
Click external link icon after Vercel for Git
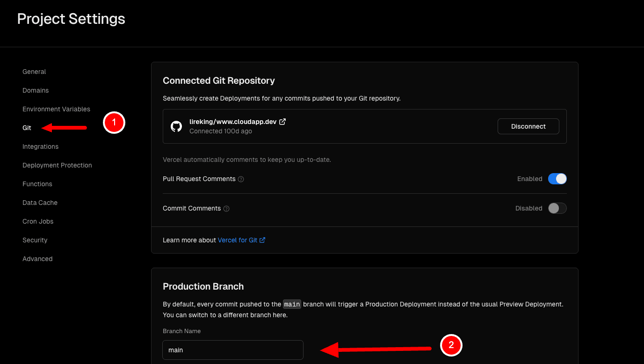tap(262, 240)
